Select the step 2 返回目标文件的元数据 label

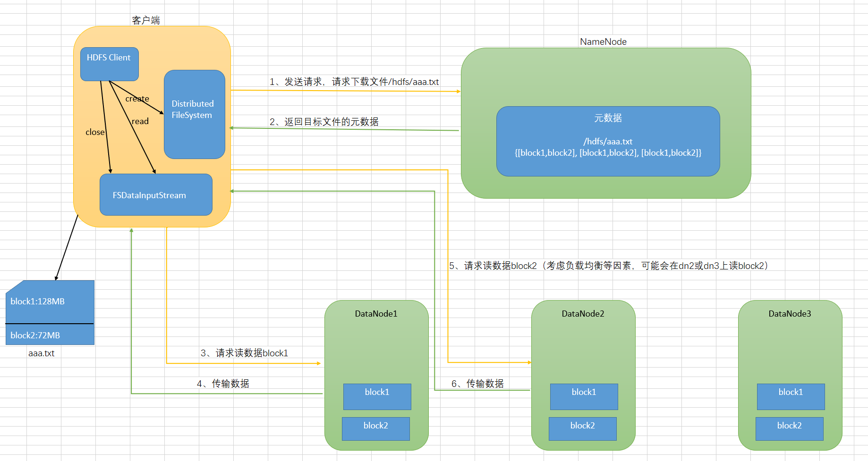tap(324, 122)
